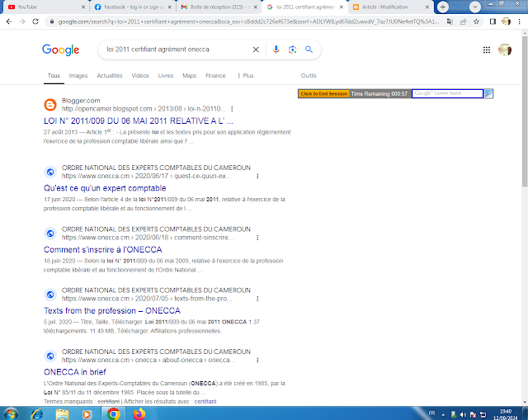The width and height of the screenshot is (528, 420).
Task: Open the Chrome three-dot menu
Action: [519, 21]
